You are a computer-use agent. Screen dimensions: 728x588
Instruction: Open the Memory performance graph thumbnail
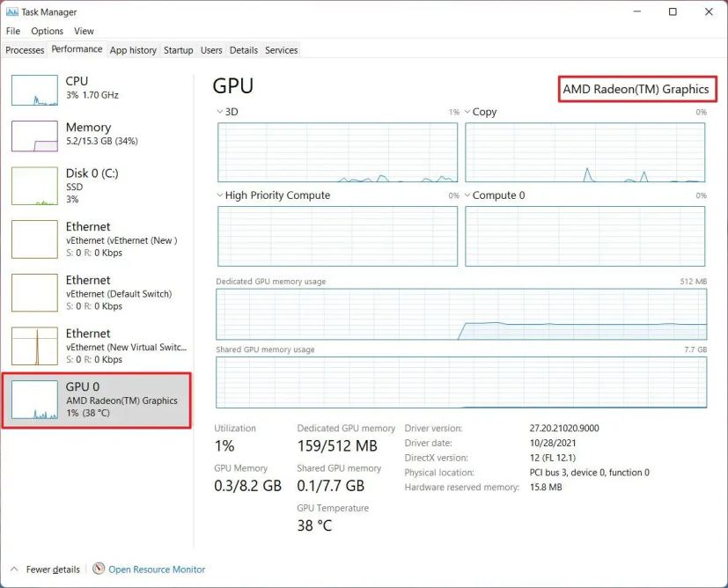(35, 136)
